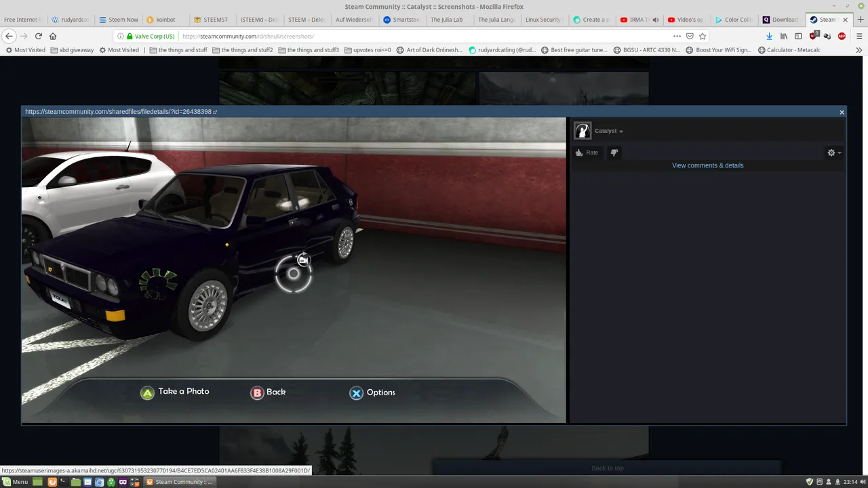Switch to the Video's op YouTube tab
Screen dimensions: 868x488
tap(686, 20)
